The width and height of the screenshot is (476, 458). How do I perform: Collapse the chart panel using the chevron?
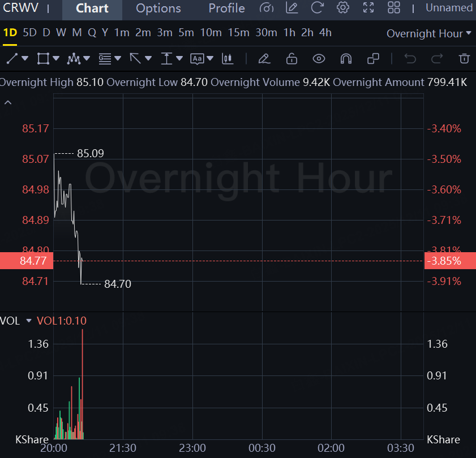(x=8, y=103)
